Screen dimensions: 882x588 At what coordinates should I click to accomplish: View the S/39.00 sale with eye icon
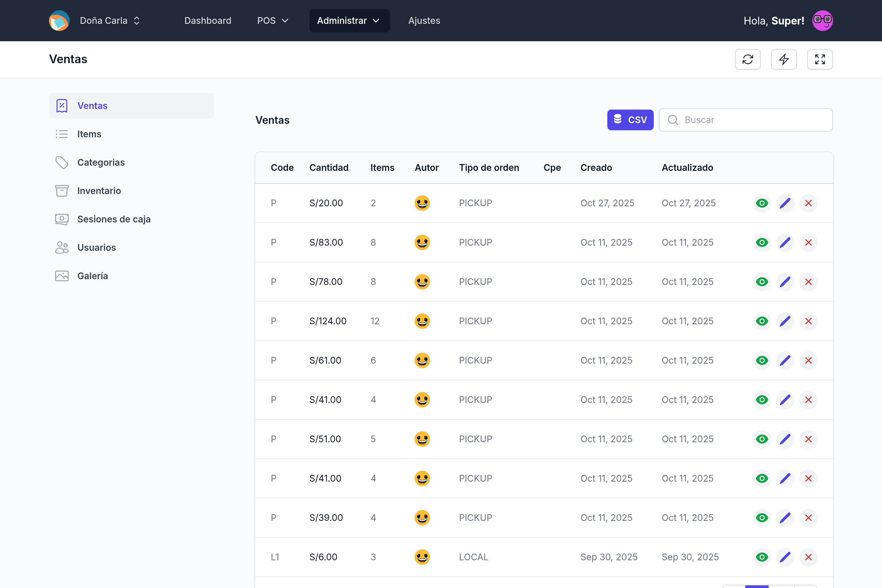[x=762, y=518]
